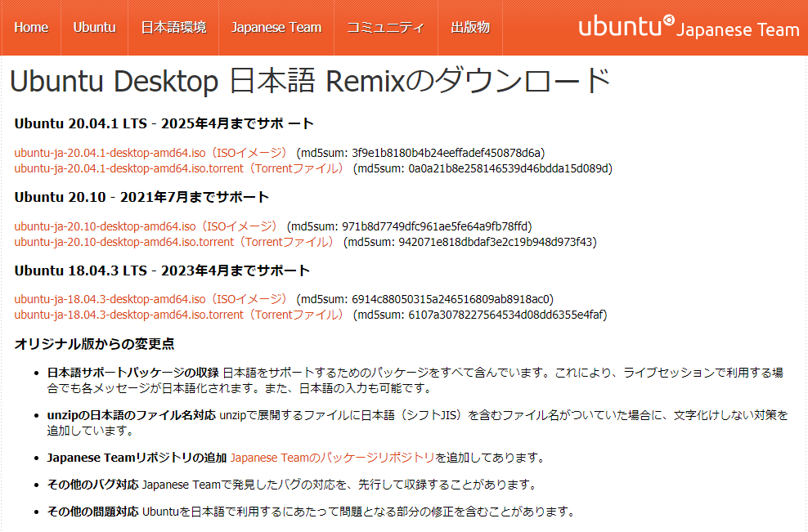Screen dimensions: 808x532
Task: Open the 出版物 navigation item
Action: (470, 27)
